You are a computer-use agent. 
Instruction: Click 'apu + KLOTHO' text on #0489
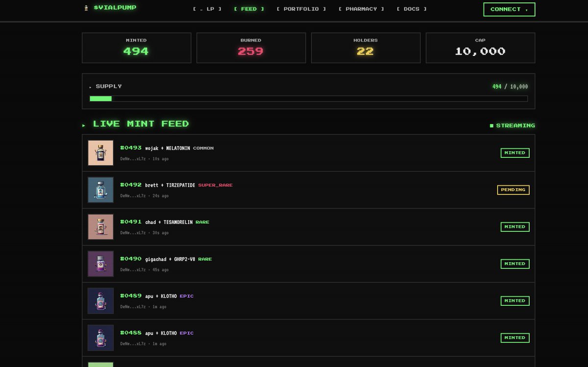click(161, 296)
